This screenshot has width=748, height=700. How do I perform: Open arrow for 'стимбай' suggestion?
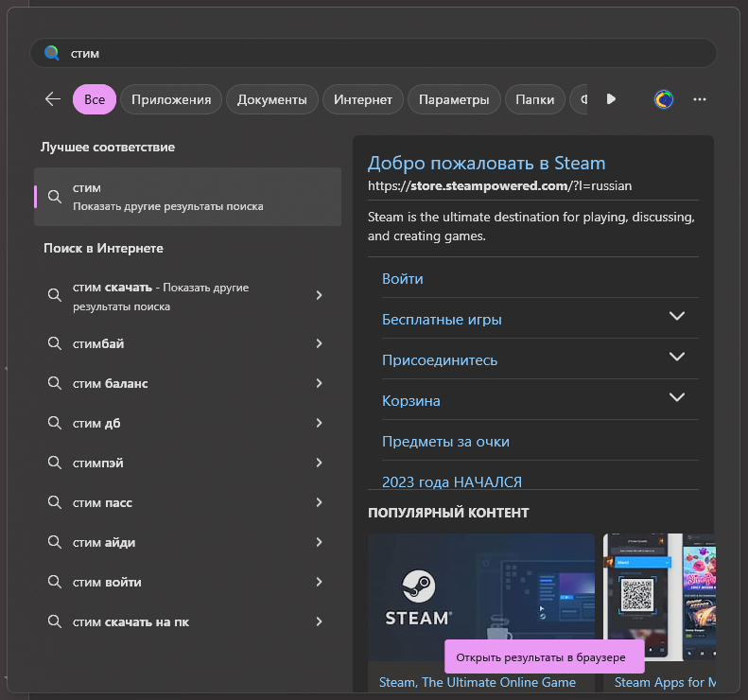point(319,343)
